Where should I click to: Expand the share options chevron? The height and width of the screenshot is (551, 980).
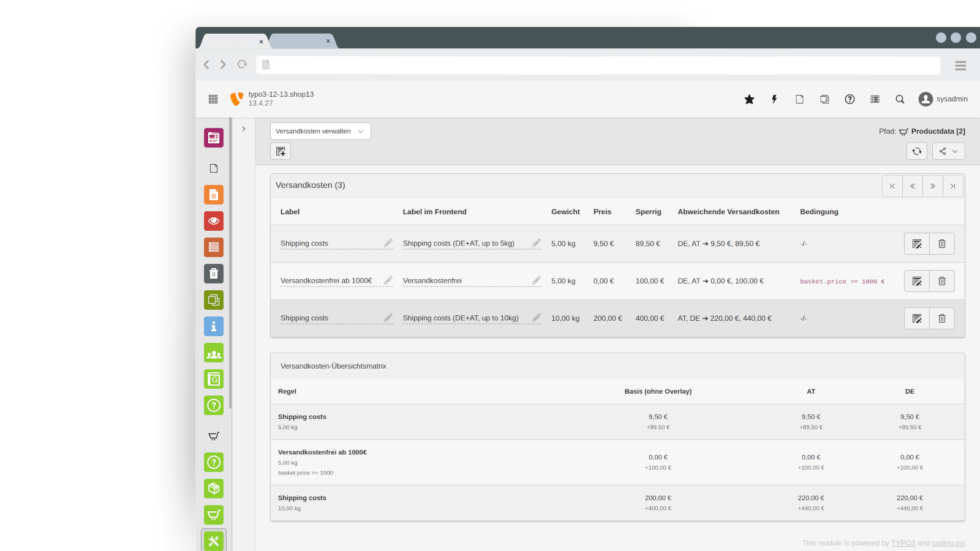tap(956, 151)
